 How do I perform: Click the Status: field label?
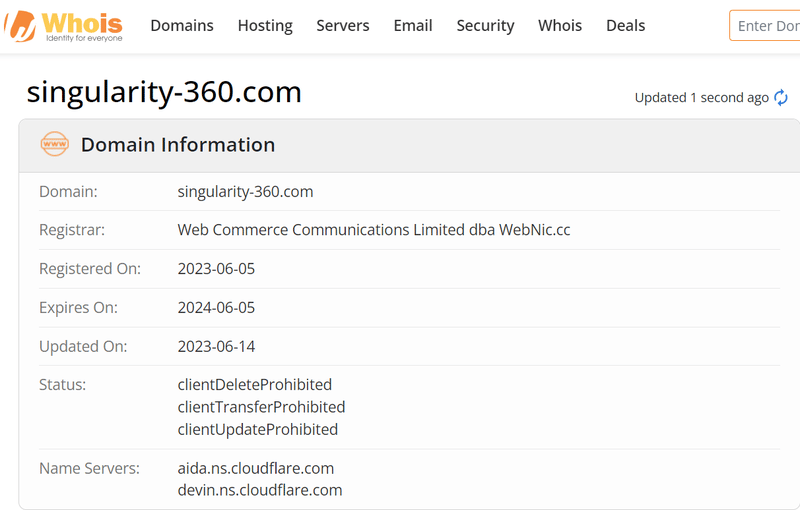click(63, 385)
